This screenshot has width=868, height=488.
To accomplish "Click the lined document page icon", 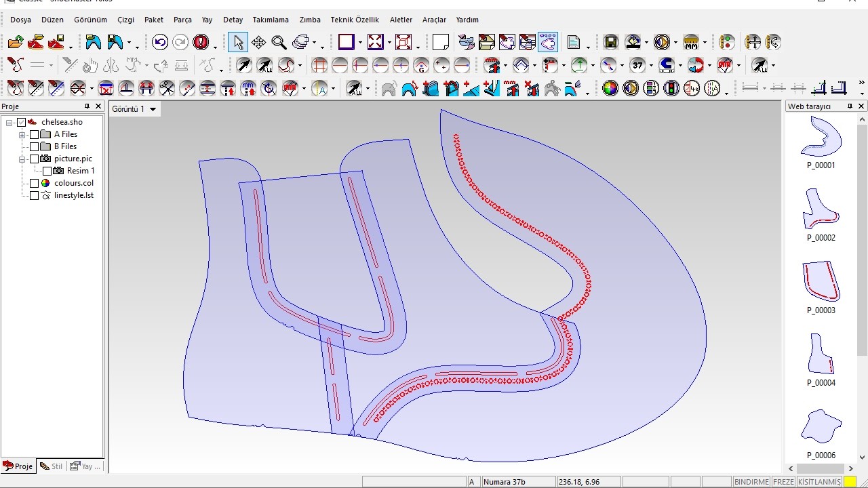I will pyautogui.click(x=574, y=42).
